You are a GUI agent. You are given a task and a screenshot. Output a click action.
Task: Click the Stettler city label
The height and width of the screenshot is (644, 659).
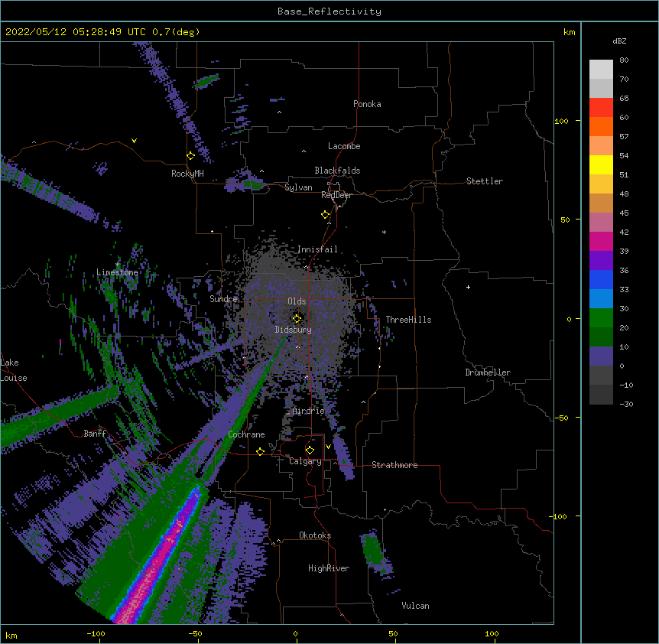pyautogui.click(x=485, y=181)
